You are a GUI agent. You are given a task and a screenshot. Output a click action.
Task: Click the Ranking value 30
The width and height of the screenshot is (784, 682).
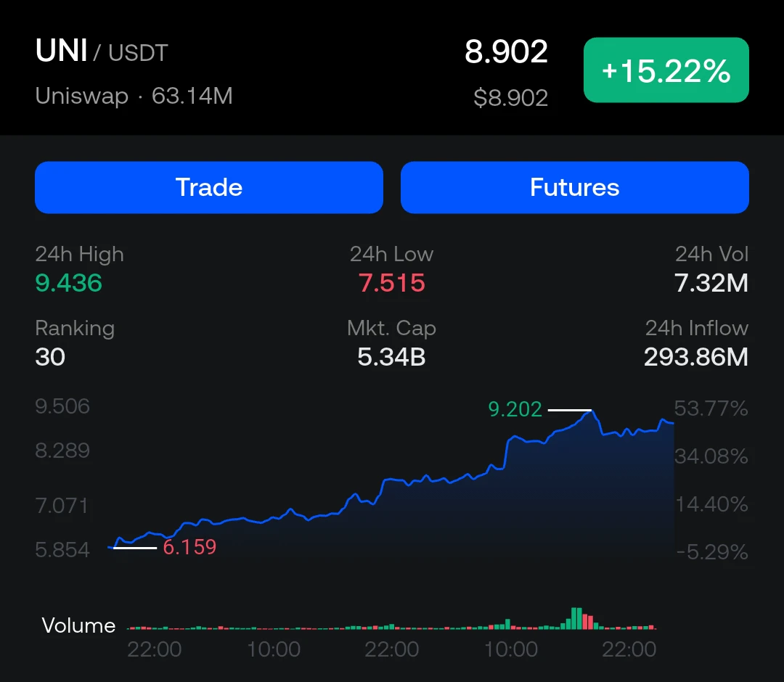50,357
